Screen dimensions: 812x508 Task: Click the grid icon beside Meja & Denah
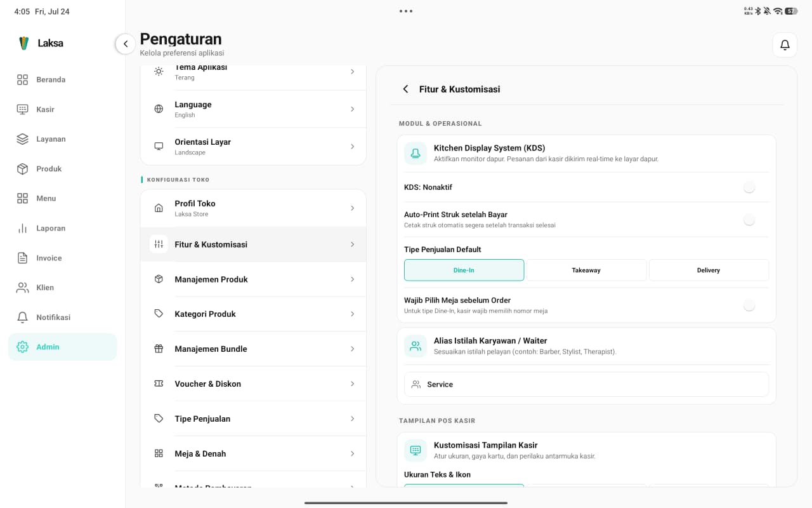(159, 453)
